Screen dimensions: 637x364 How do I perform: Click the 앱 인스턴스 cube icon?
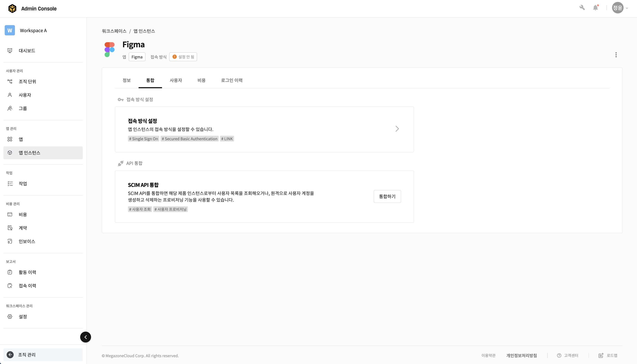click(x=10, y=153)
